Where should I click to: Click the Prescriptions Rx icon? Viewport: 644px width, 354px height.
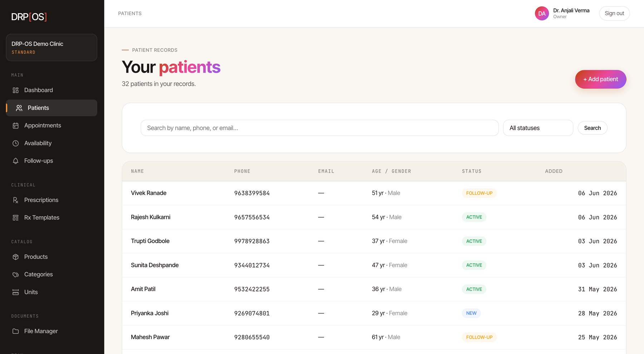pos(15,200)
